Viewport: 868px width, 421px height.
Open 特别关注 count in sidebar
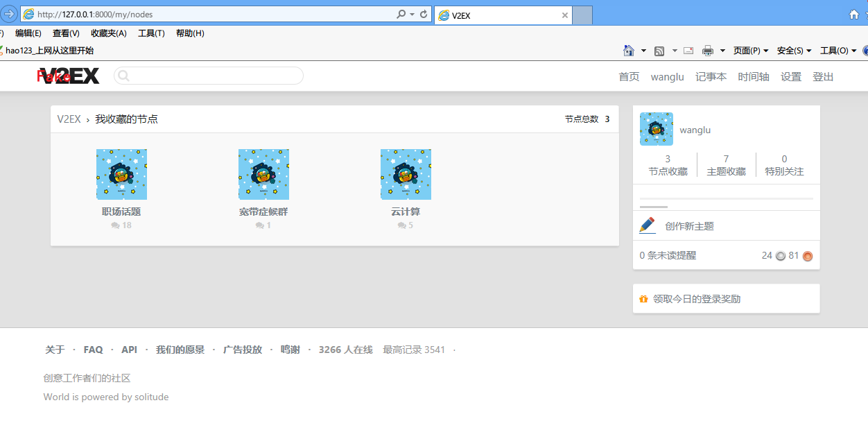(784, 165)
